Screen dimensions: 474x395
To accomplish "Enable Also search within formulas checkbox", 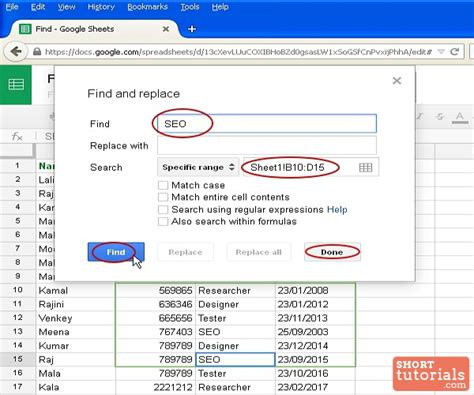I will tap(163, 222).
